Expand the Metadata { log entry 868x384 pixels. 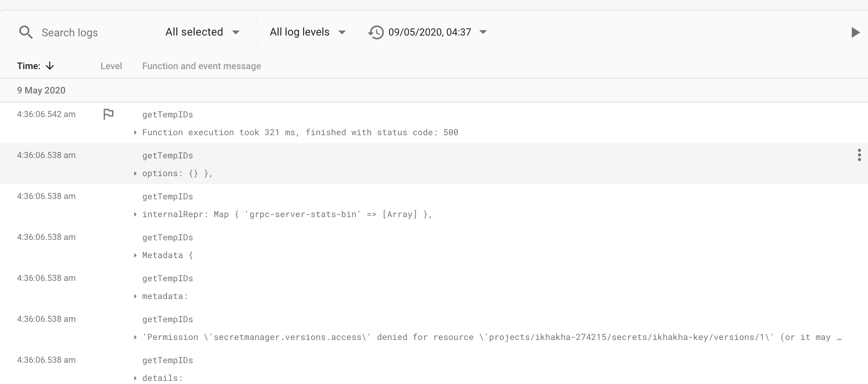tap(135, 255)
